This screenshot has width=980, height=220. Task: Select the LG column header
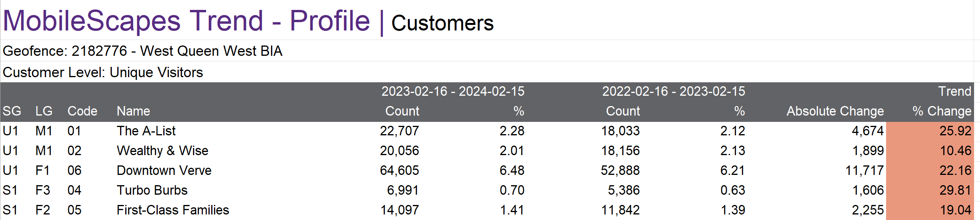[x=44, y=111]
